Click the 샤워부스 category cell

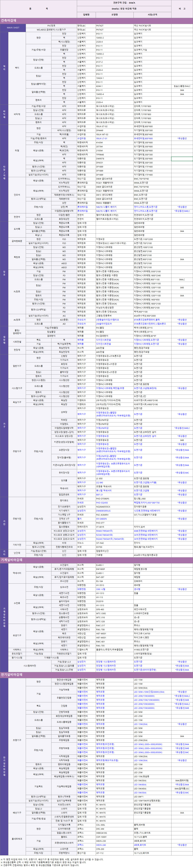tap(17, 650)
